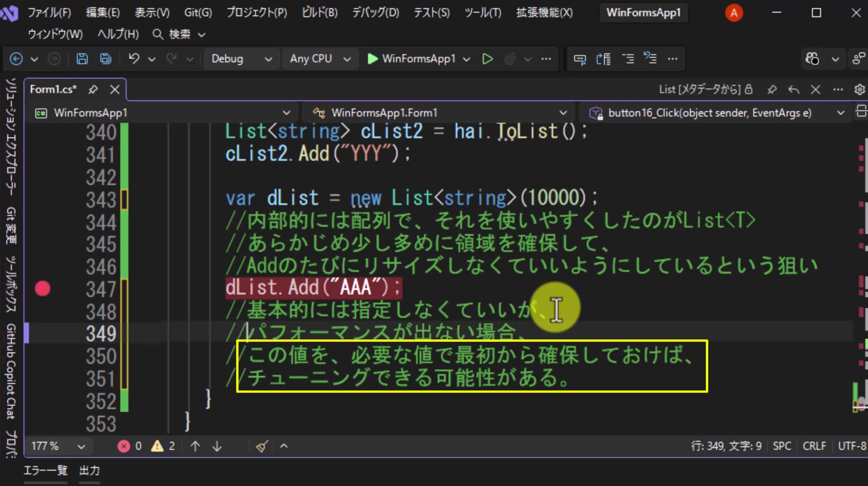This screenshot has width=868, height=486.
Task: Click the red error count indicator
Action: 130,446
